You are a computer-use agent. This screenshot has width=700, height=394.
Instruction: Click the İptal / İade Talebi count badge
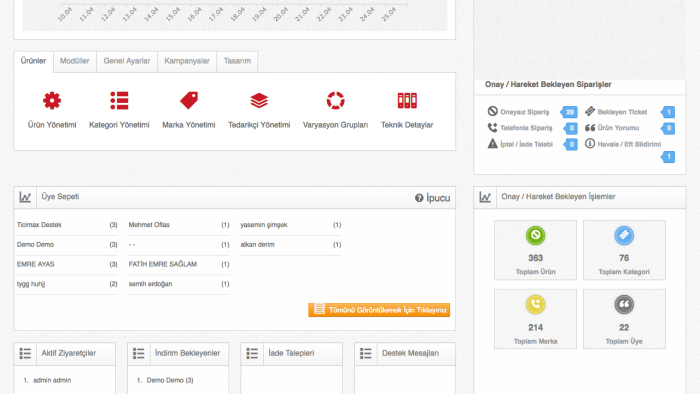click(x=571, y=145)
